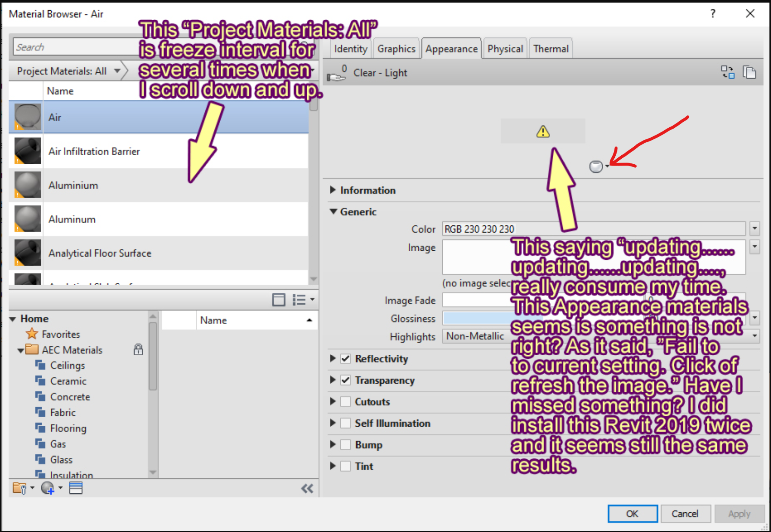The height and width of the screenshot is (532, 771).
Task: Expand the Cutouts section arrow
Action: pyautogui.click(x=333, y=401)
